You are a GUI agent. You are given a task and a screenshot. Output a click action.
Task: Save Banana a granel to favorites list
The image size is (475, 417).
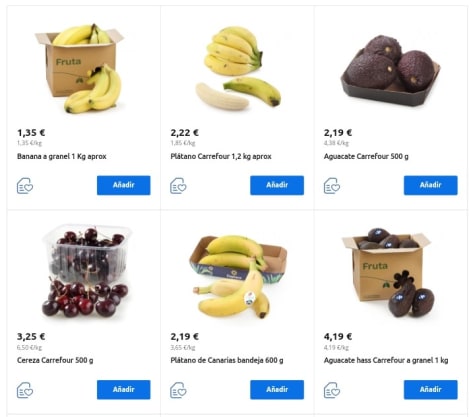click(x=25, y=186)
